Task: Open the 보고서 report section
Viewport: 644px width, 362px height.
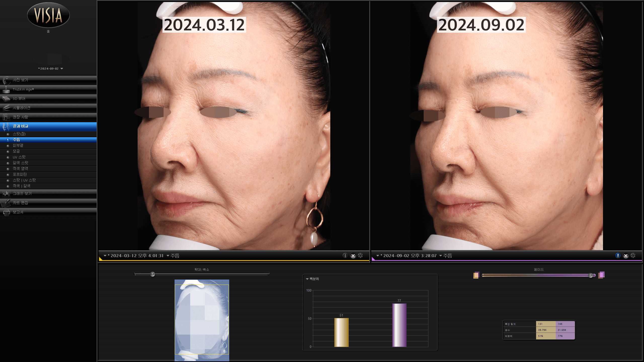Action: tap(48, 212)
